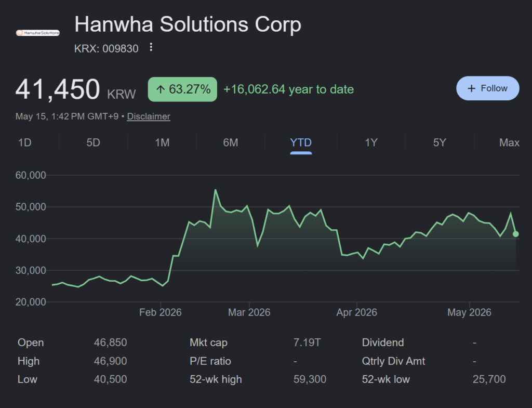Switch to the 5D range tab

click(x=94, y=142)
